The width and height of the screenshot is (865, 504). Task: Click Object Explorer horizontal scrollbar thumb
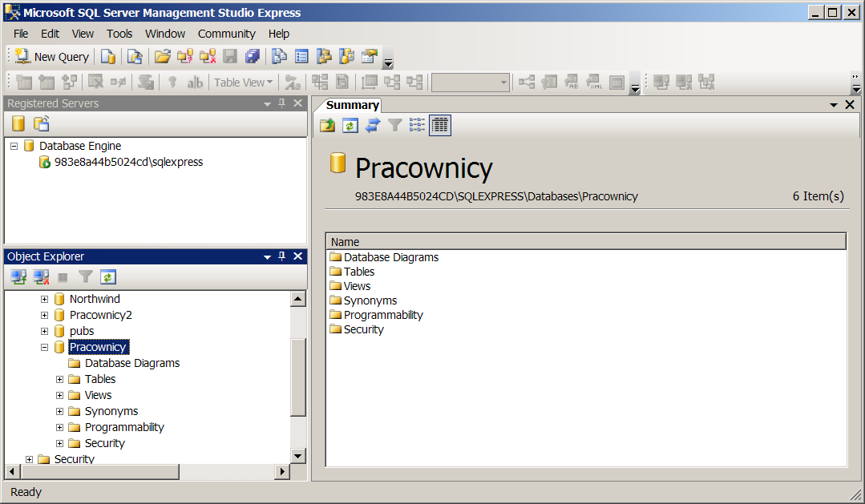pos(99,471)
